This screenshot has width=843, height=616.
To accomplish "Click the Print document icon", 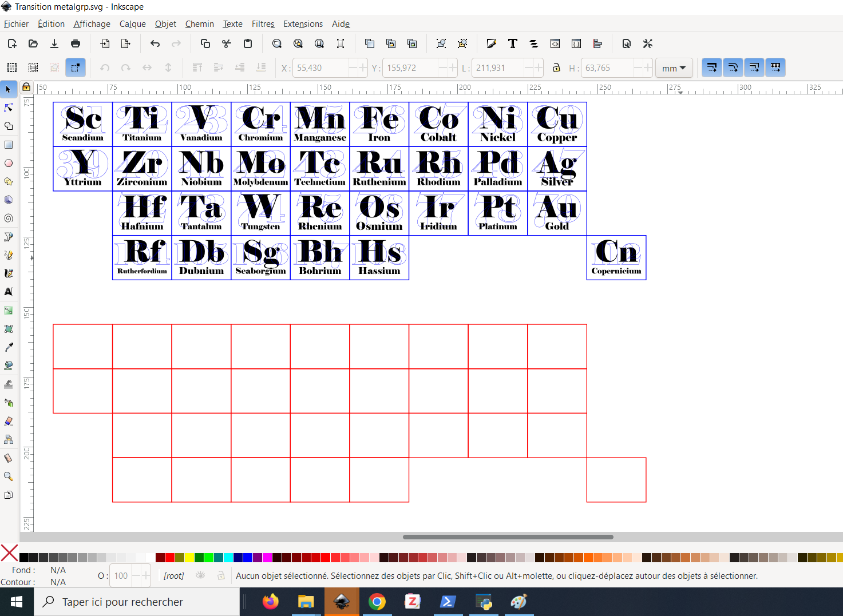I will click(x=76, y=43).
